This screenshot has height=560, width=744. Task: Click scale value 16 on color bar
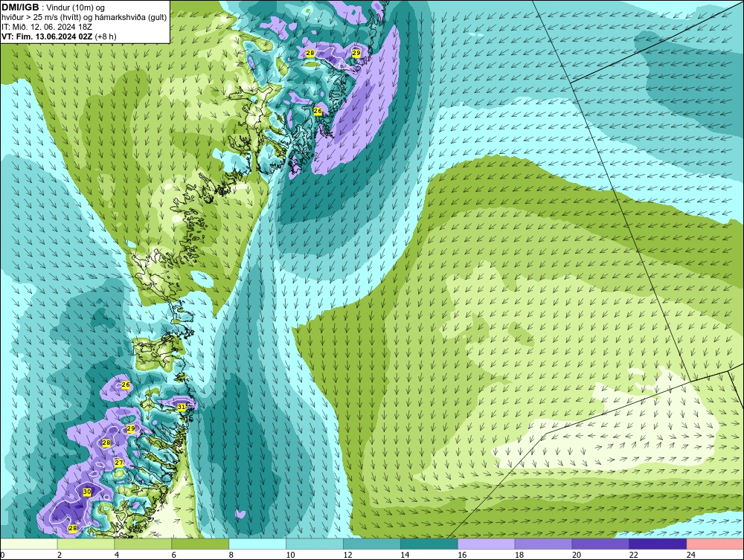click(462, 555)
